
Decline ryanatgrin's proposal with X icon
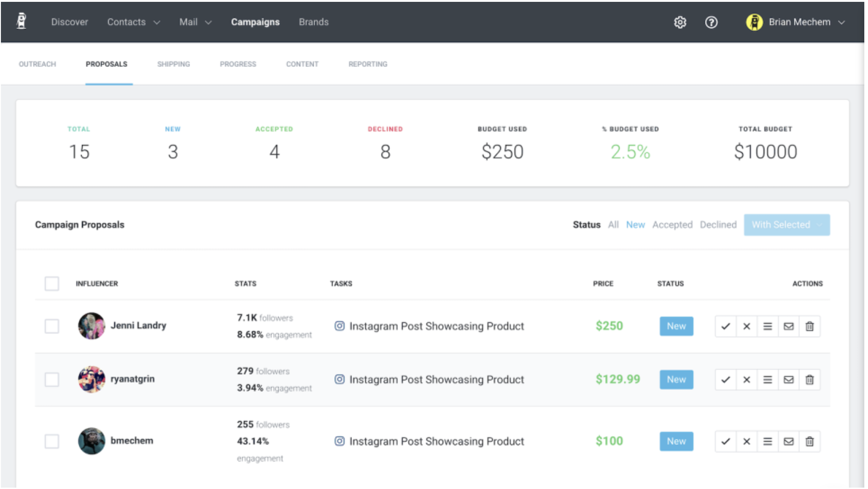coord(747,380)
